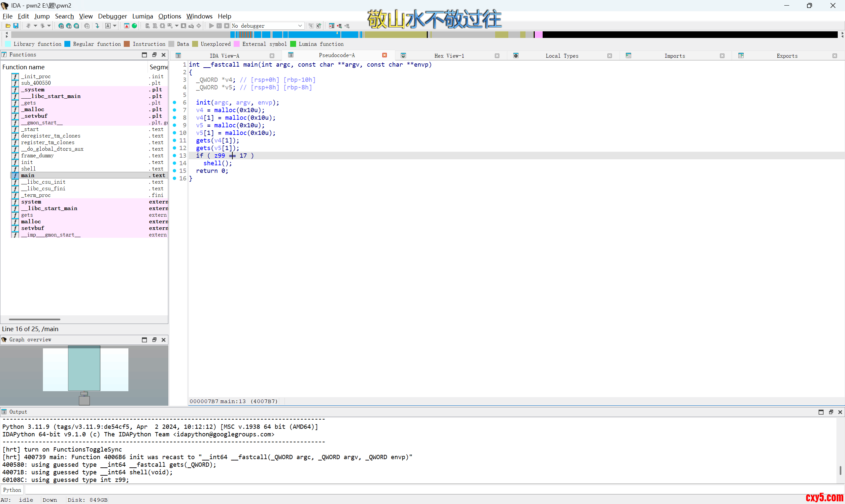
Task: Click the start process play icon
Action: point(211,26)
